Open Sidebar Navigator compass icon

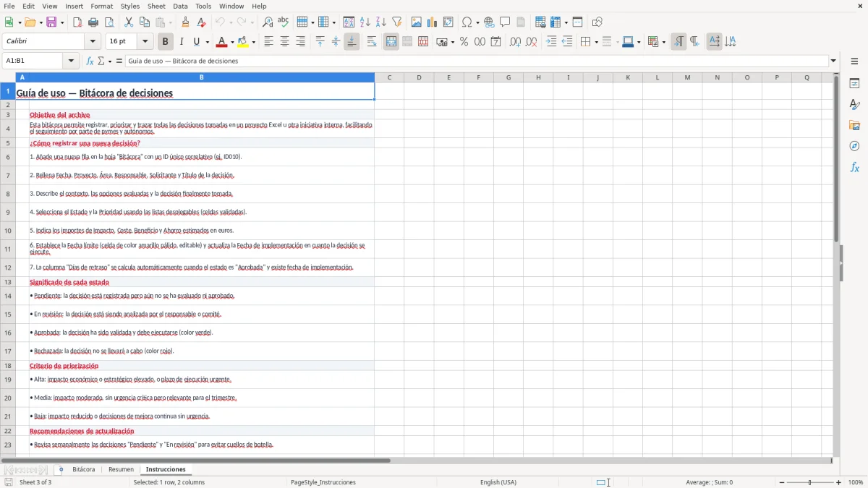pyautogui.click(x=854, y=146)
